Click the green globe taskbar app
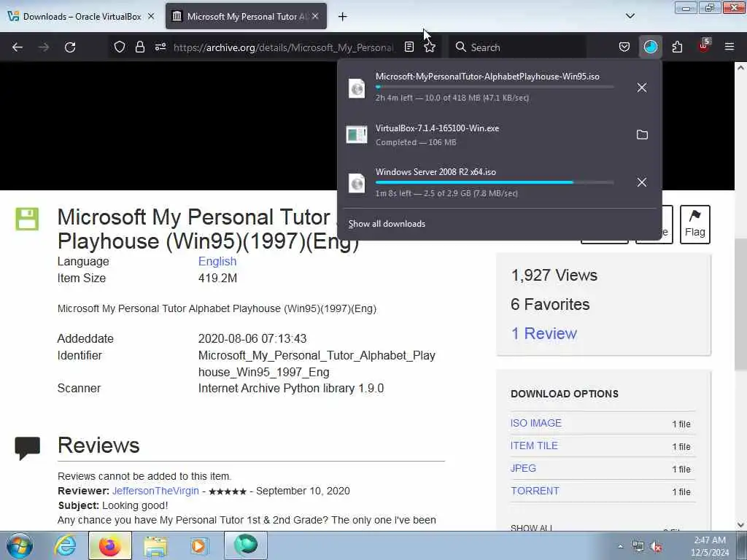The image size is (747, 560). 246,545
